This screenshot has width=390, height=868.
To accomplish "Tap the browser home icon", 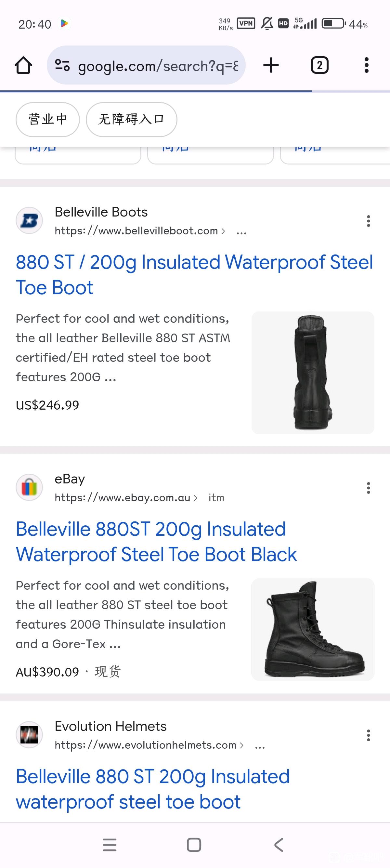I will point(23,65).
